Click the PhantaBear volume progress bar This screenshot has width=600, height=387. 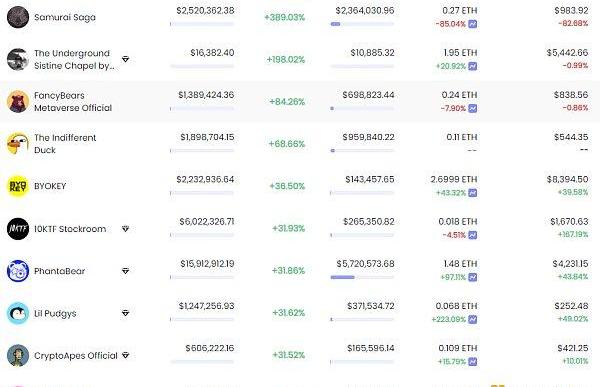[x=362, y=277]
